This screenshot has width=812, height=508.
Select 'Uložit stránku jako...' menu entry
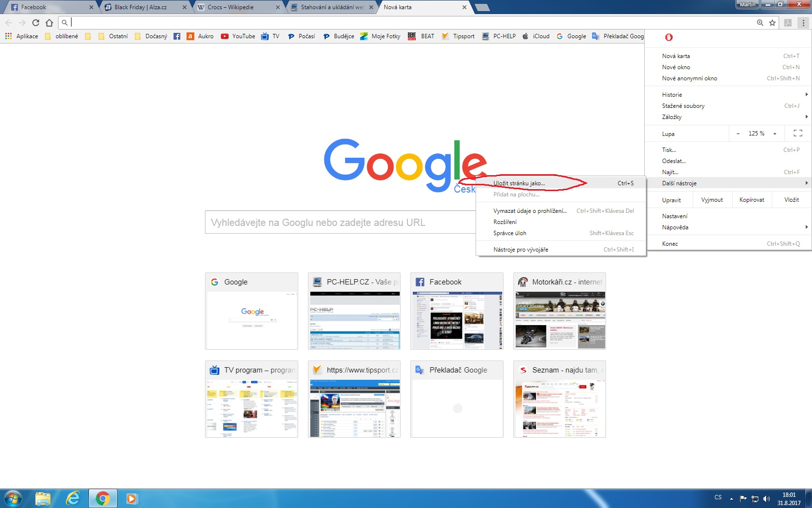(519, 183)
